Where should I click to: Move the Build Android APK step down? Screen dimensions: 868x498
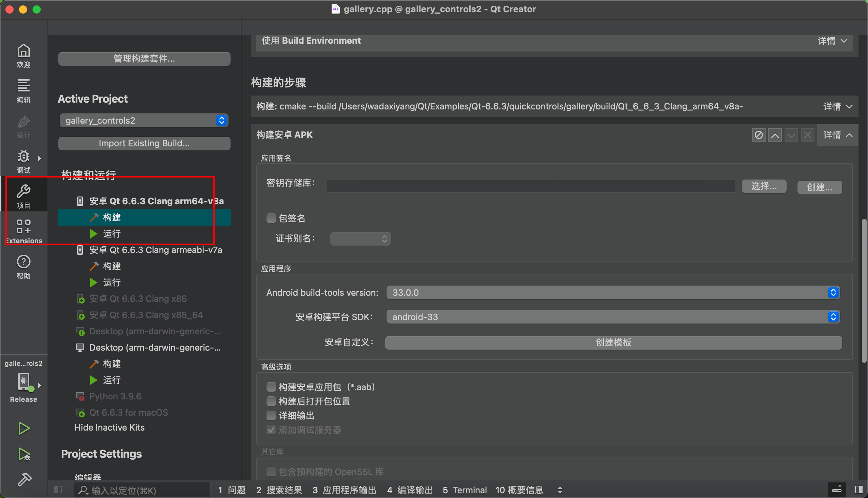(791, 135)
